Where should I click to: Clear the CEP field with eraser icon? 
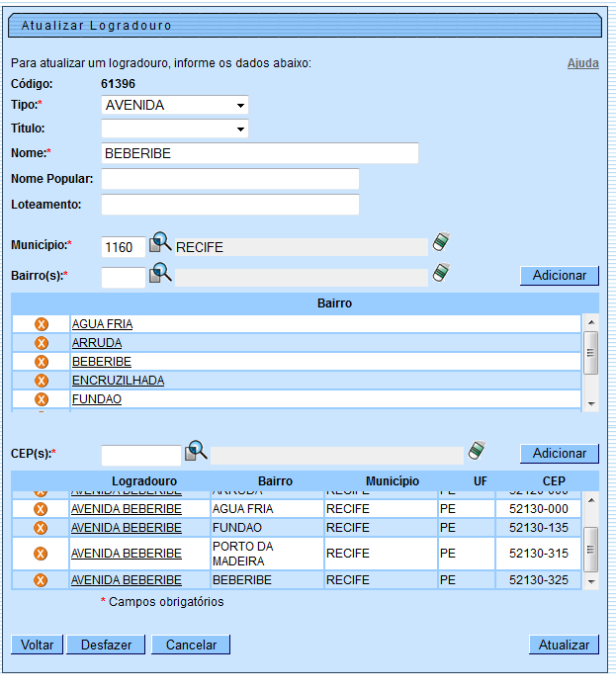(477, 451)
